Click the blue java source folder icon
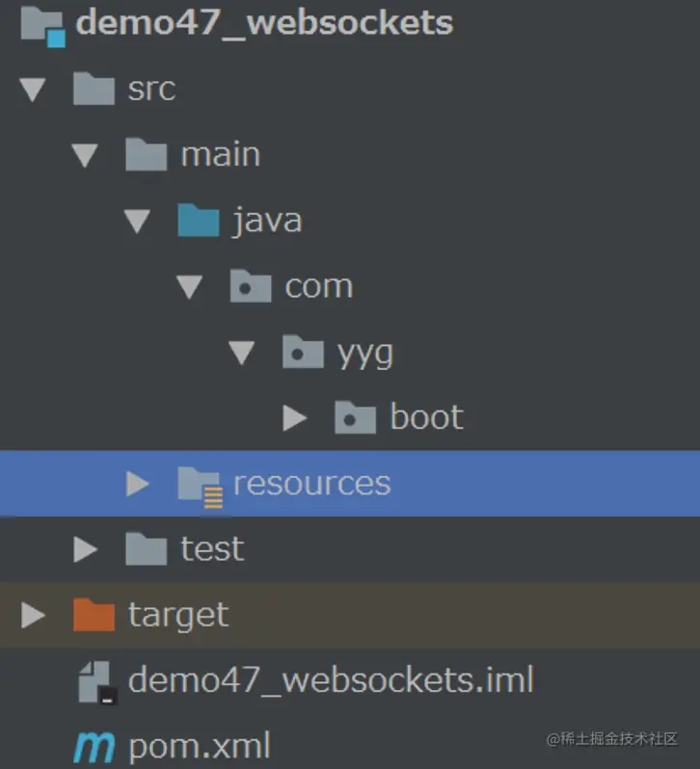 coord(199,221)
